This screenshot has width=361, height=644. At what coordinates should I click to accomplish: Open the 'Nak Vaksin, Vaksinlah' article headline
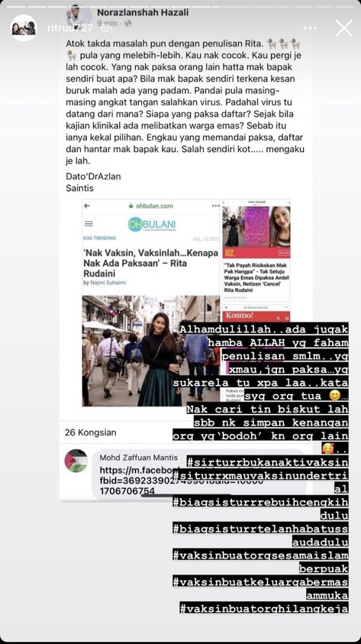pyautogui.click(x=150, y=264)
